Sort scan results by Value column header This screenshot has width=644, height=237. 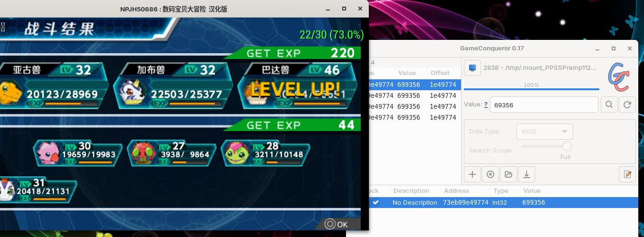407,73
